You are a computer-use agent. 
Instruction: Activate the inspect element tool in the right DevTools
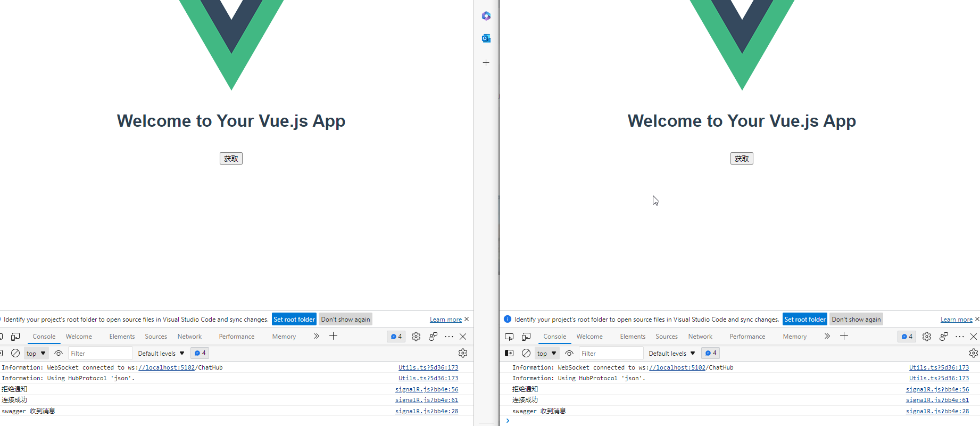509,337
